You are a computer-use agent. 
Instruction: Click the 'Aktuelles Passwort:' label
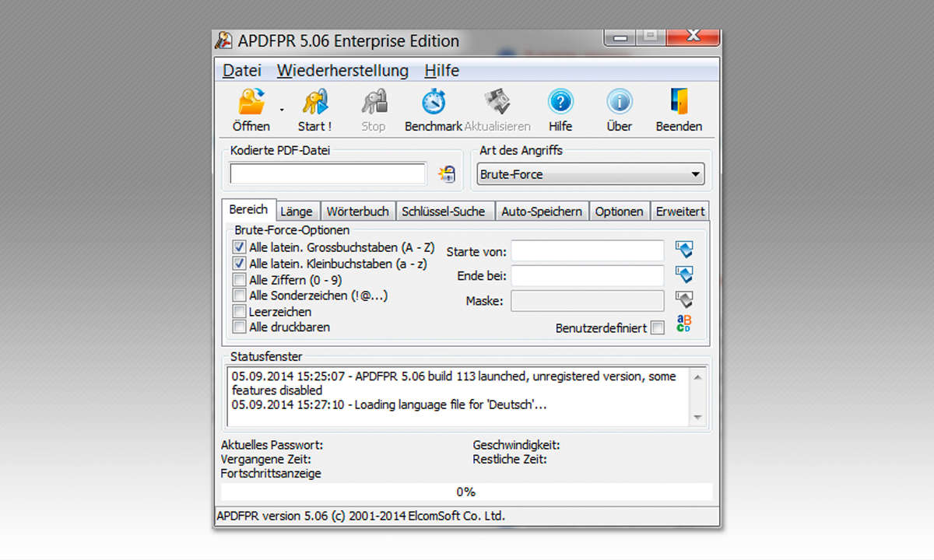[x=272, y=446]
